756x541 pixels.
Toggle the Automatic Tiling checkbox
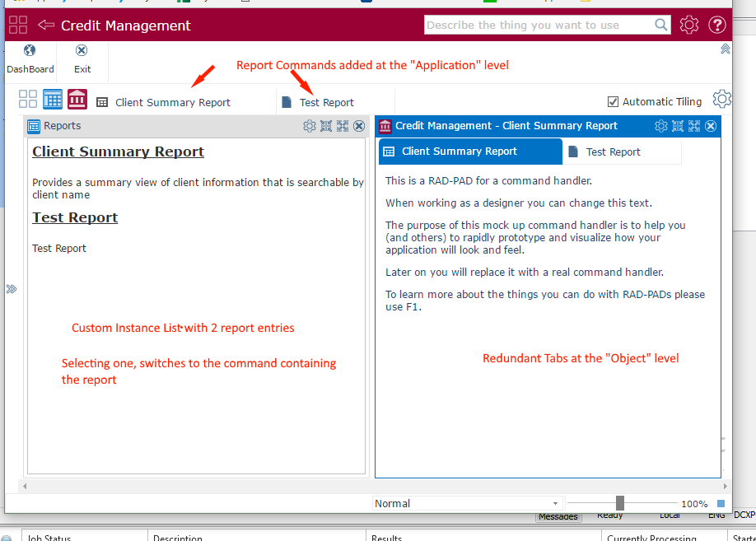(613, 102)
